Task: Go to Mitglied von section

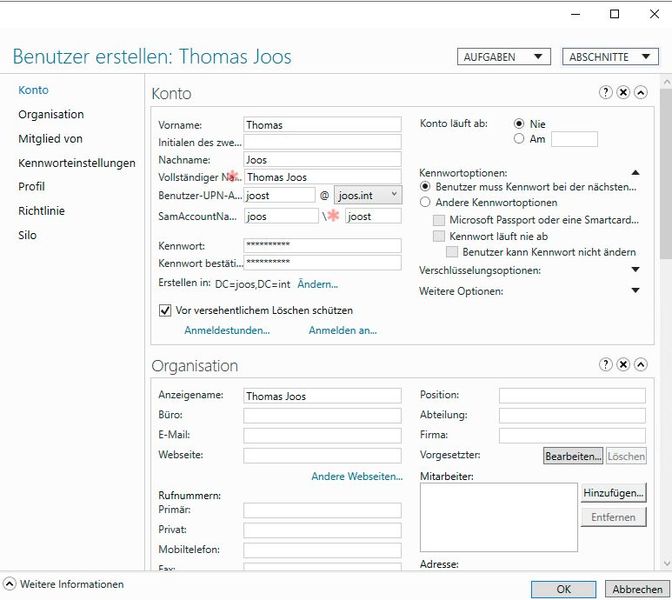Action: pyautogui.click(x=50, y=139)
